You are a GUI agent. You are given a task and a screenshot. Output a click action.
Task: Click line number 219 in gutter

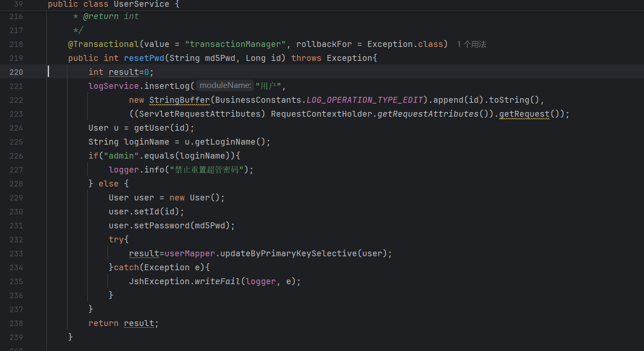(x=16, y=58)
